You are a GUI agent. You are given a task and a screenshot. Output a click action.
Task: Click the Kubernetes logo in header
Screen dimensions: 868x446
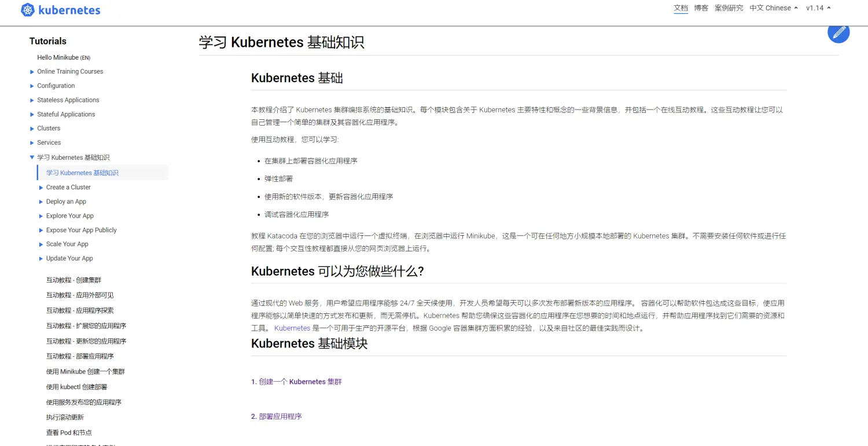point(60,10)
